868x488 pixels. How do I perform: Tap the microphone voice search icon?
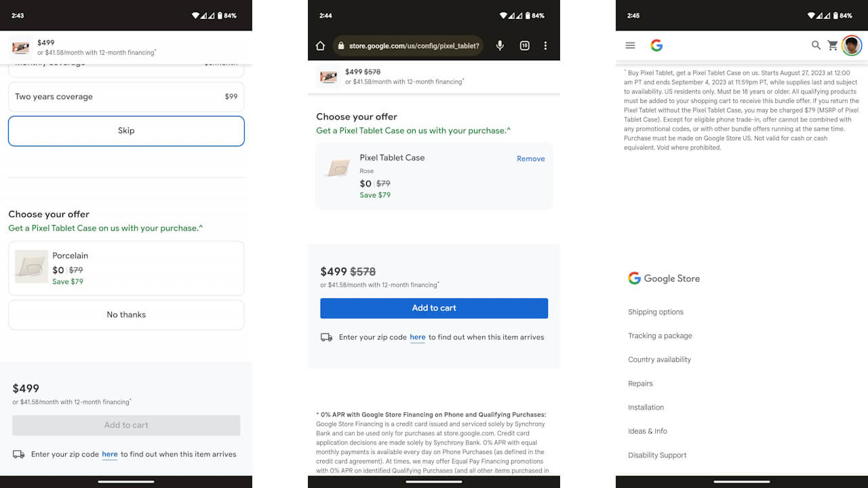(x=500, y=45)
